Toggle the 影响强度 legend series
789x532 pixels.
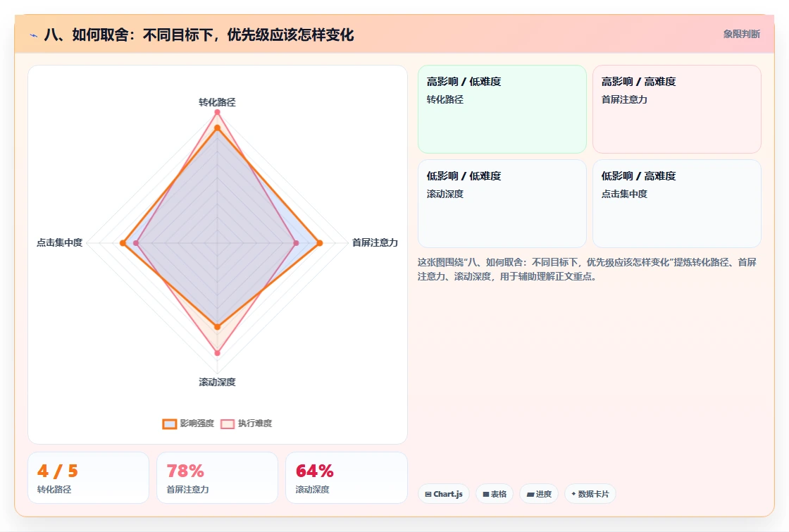(x=189, y=423)
